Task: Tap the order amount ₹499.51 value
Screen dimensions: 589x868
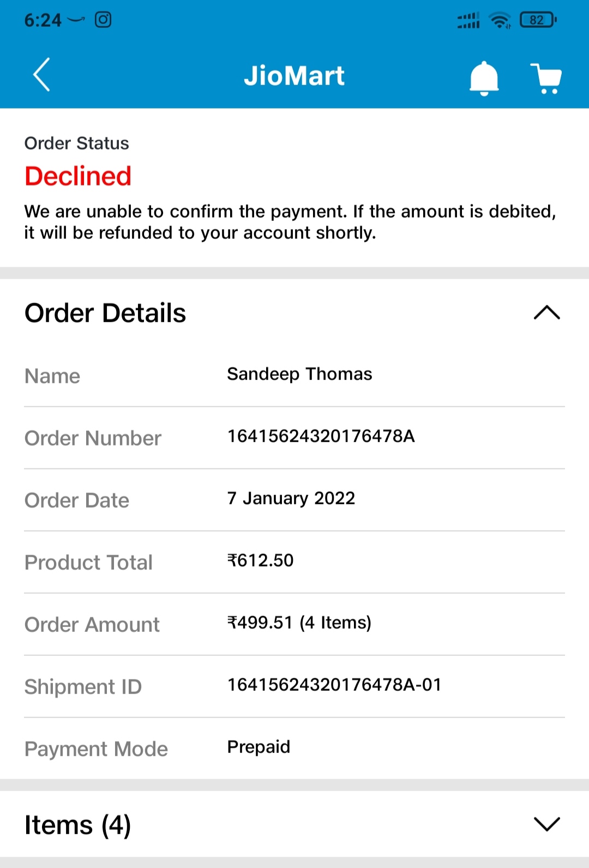Action: coord(299,623)
